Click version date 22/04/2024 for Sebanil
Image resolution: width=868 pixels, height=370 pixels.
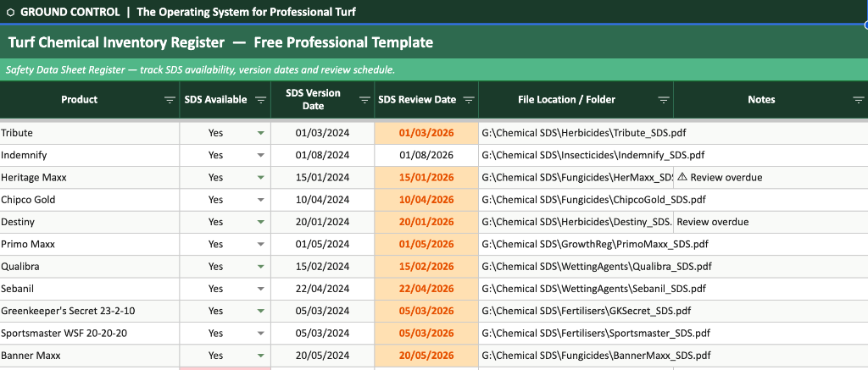point(323,289)
